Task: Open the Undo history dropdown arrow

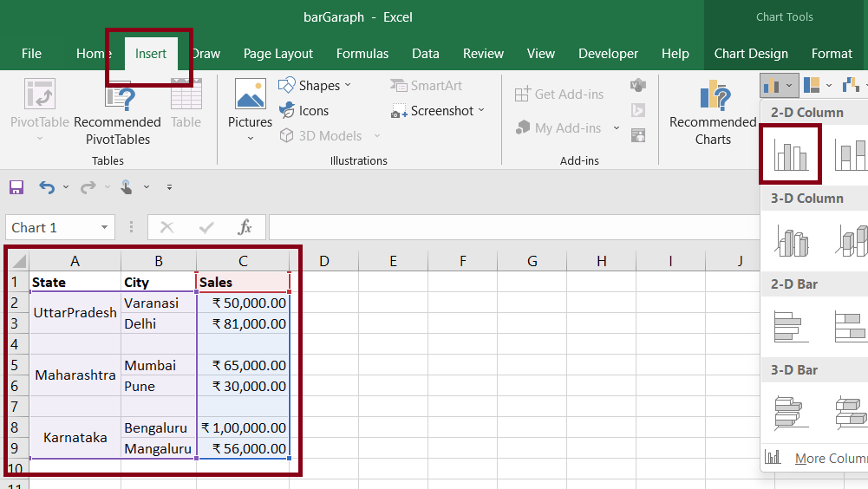Action: (x=66, y=187)
